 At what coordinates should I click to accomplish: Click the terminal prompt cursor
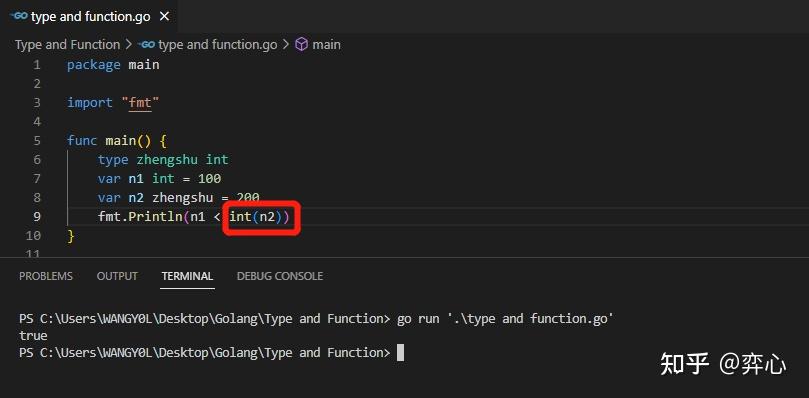(400, 353)
